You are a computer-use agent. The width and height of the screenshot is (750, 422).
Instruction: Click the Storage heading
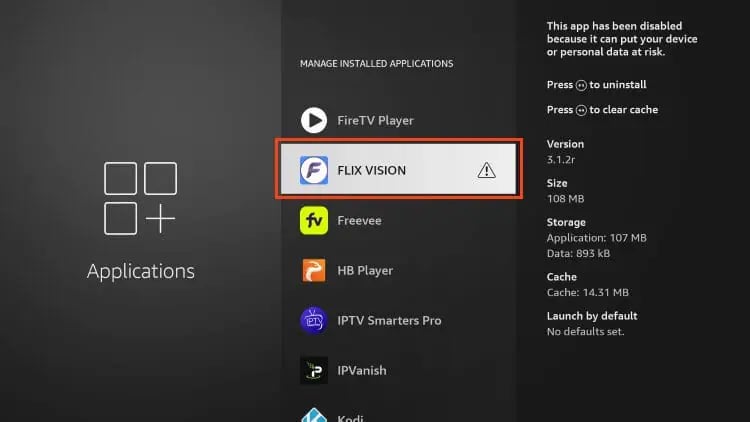tap(566, 222)
